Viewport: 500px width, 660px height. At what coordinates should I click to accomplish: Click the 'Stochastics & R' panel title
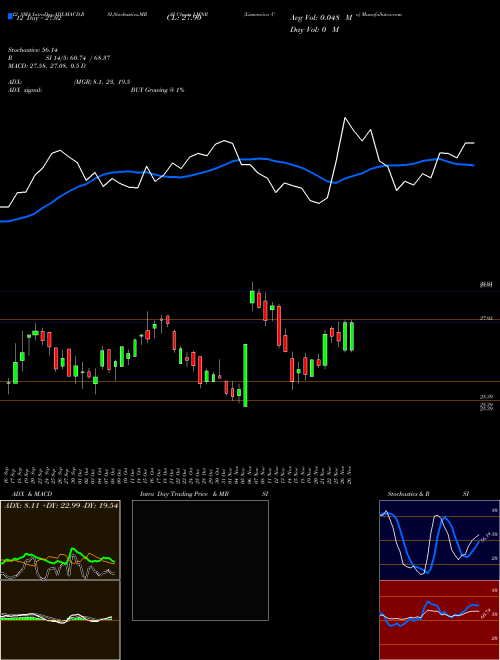[409, 494]
